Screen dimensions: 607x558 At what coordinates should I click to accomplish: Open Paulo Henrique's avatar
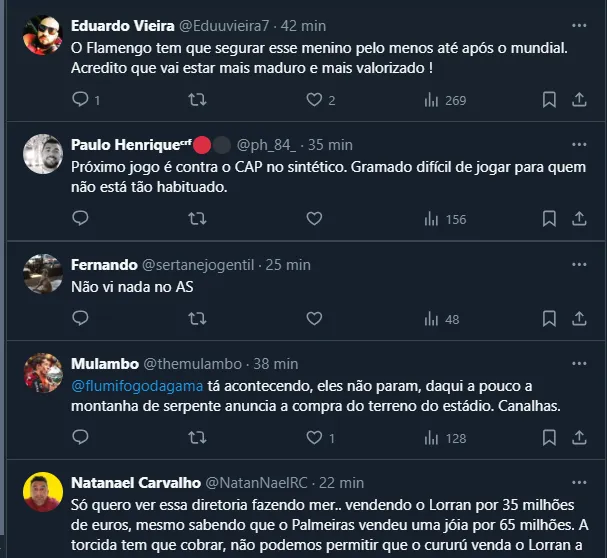tap(45, 153)
